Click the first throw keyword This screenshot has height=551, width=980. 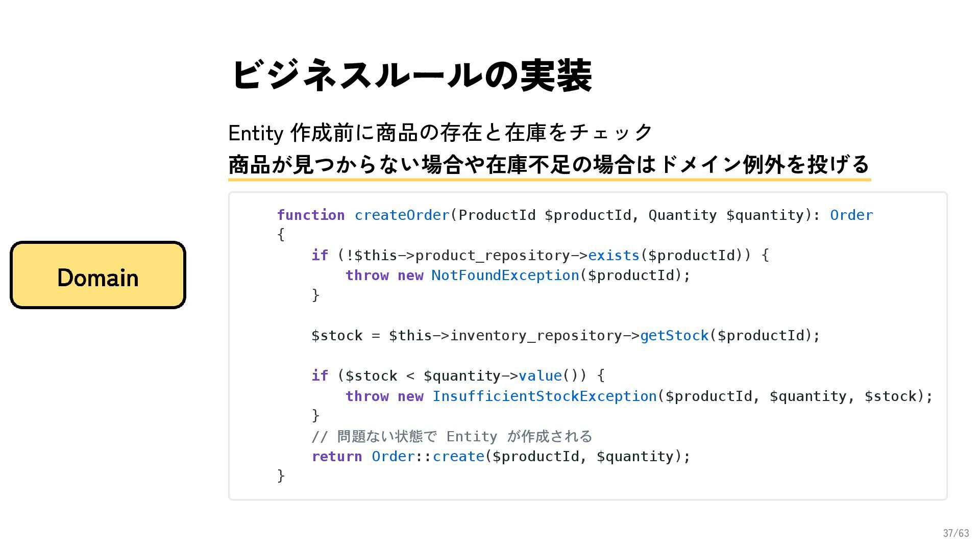[367, 275]
